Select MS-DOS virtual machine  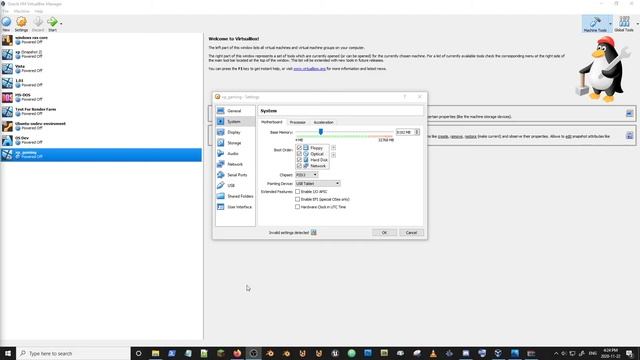101,97
